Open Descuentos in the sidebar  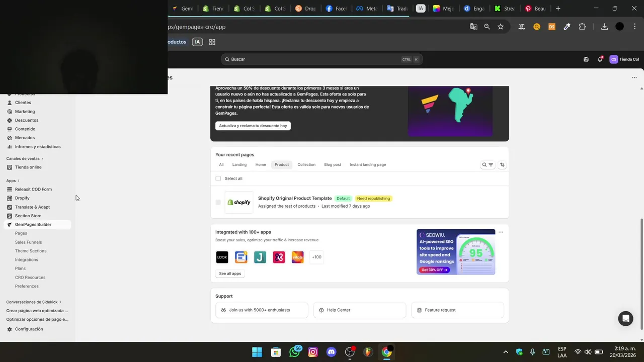coord(27,120)
